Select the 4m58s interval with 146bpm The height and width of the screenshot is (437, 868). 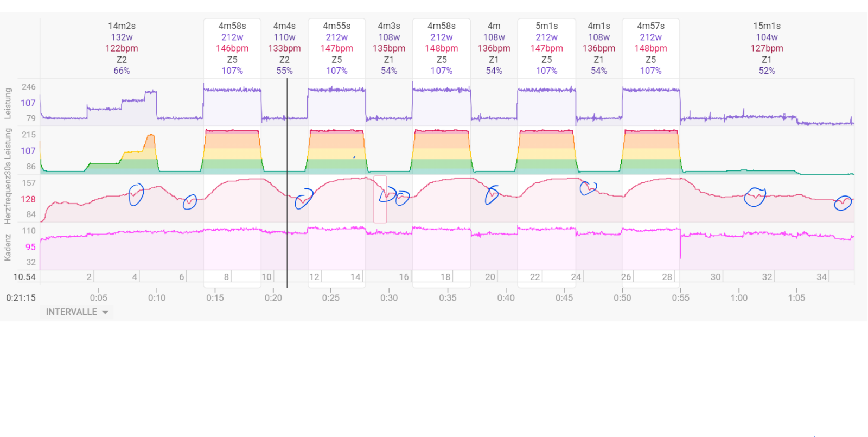coord(232,48)
